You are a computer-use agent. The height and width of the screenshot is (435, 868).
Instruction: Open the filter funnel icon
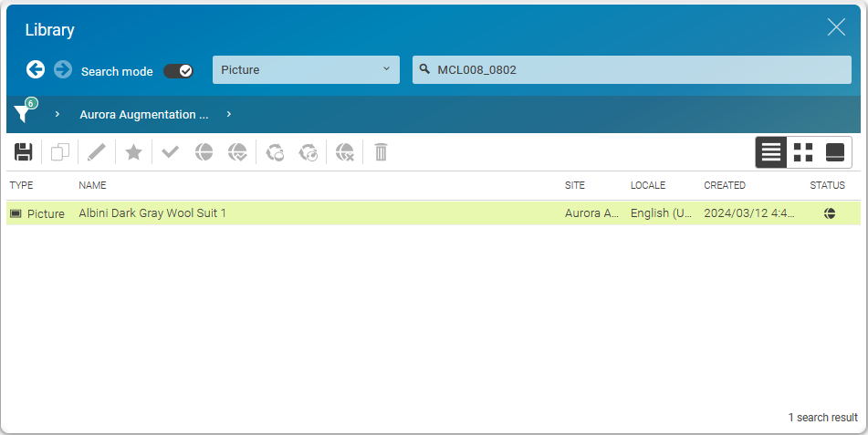click(23, 114)
